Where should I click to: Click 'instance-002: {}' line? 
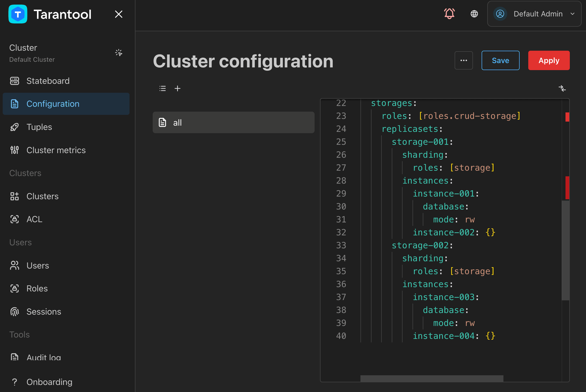tap(454, 232)
